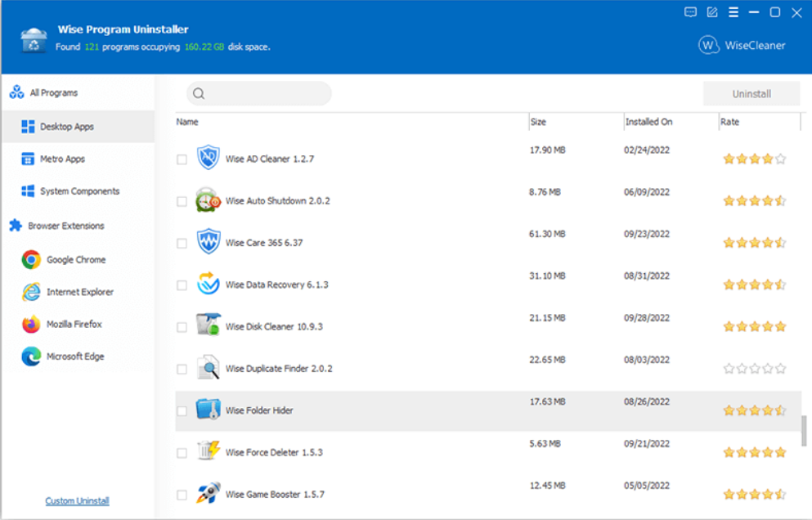Tick the checkbox for Wise Game Booster
This screenshot has height=520, width=812.
(182, 494)
